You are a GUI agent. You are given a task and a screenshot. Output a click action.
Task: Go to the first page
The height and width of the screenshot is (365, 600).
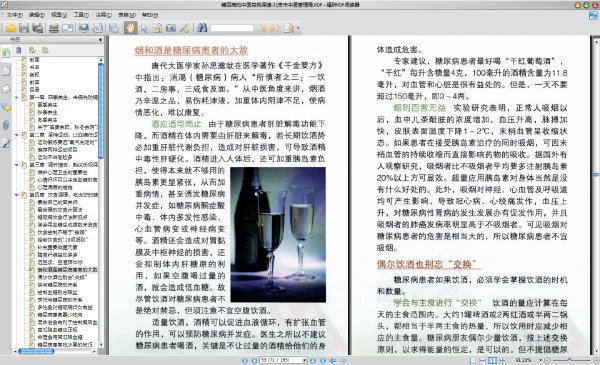(x=245, y=360)
